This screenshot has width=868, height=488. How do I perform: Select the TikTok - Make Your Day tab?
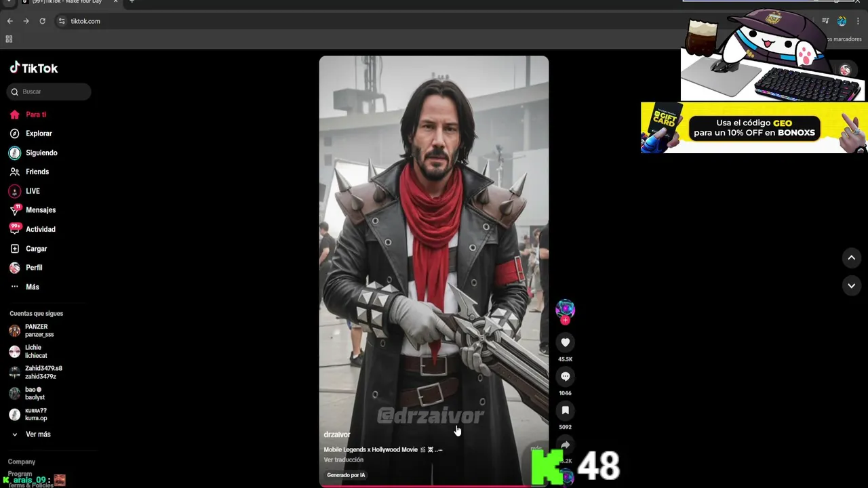tap(66, 2)
